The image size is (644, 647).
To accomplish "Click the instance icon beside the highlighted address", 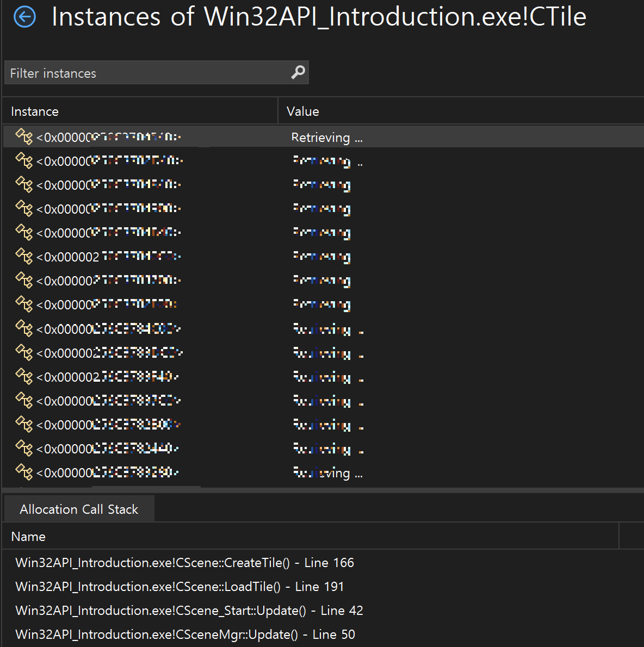I will click(x=24, y=137).
